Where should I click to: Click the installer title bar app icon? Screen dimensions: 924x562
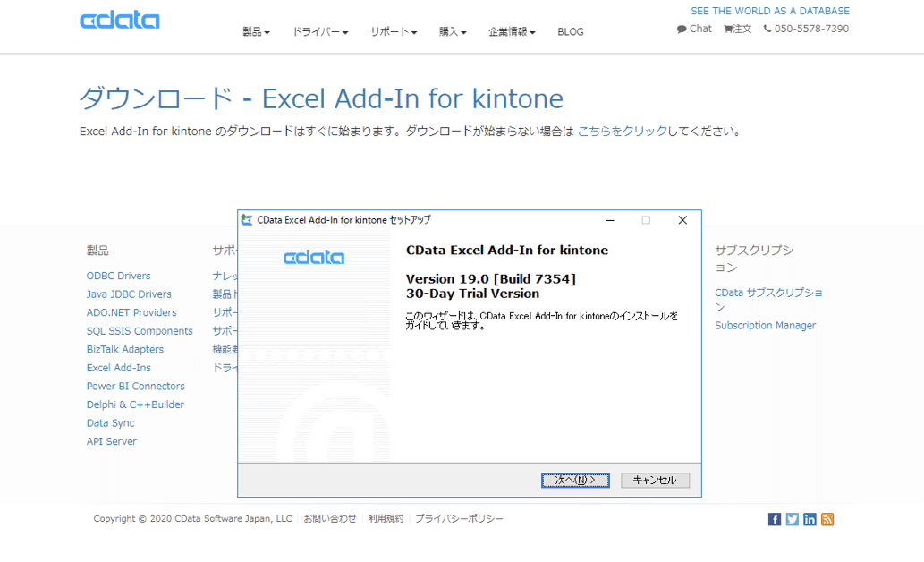tap(247, 220)
